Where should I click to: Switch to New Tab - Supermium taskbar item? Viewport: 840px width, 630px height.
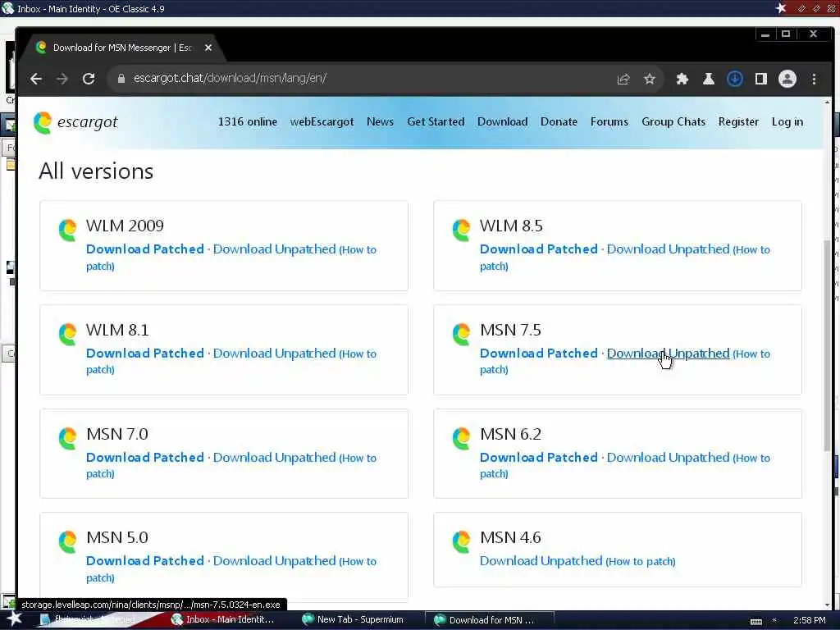[354, 619]
